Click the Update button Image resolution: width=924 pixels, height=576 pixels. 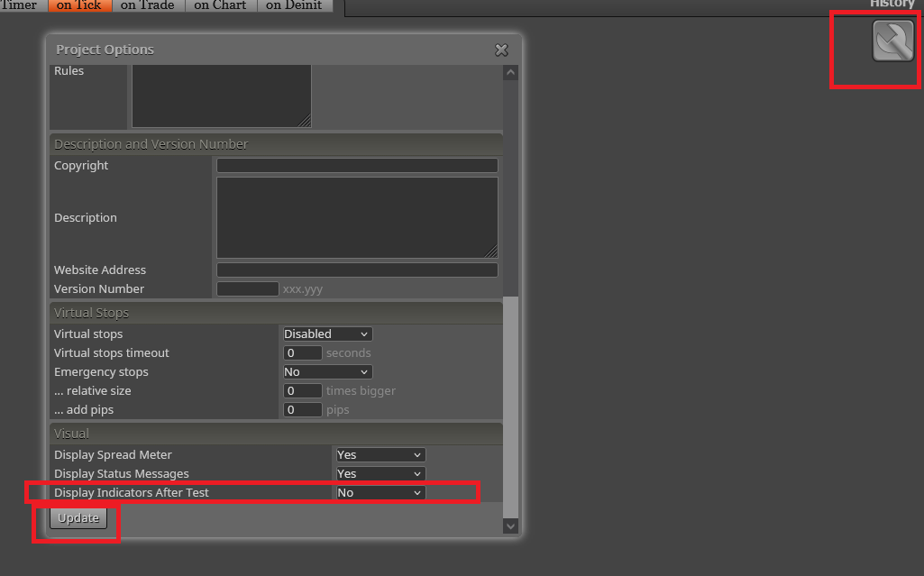pos(78,517)
